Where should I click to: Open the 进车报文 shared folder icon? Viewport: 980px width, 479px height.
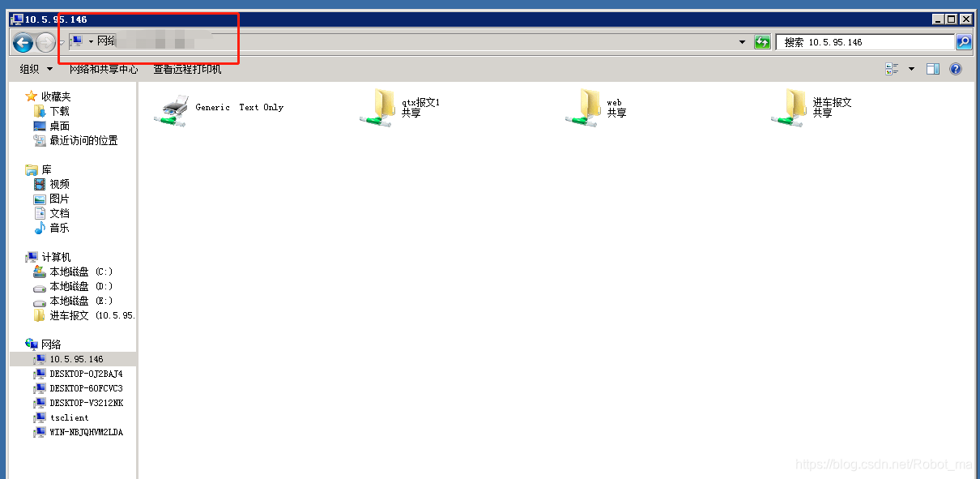[x=789, y=108]
